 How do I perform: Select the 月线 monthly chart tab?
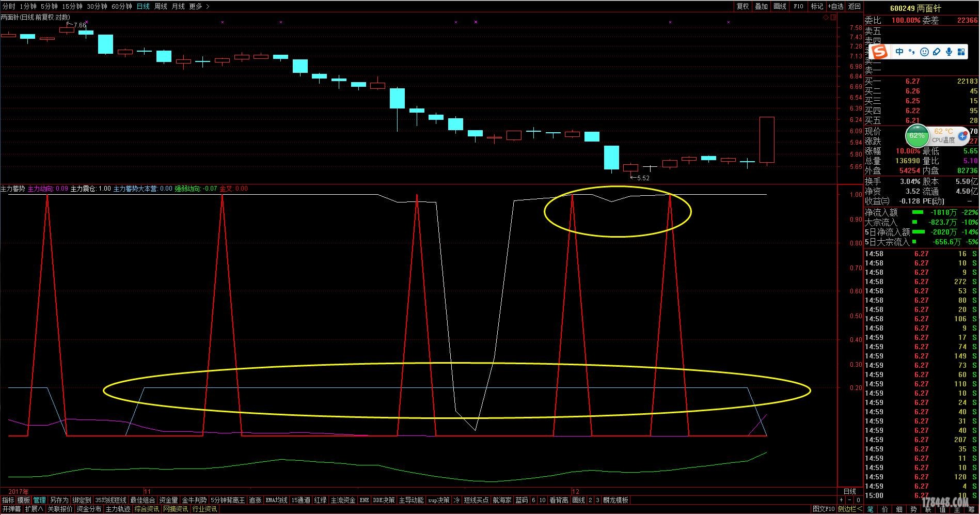tap(178, 6)
